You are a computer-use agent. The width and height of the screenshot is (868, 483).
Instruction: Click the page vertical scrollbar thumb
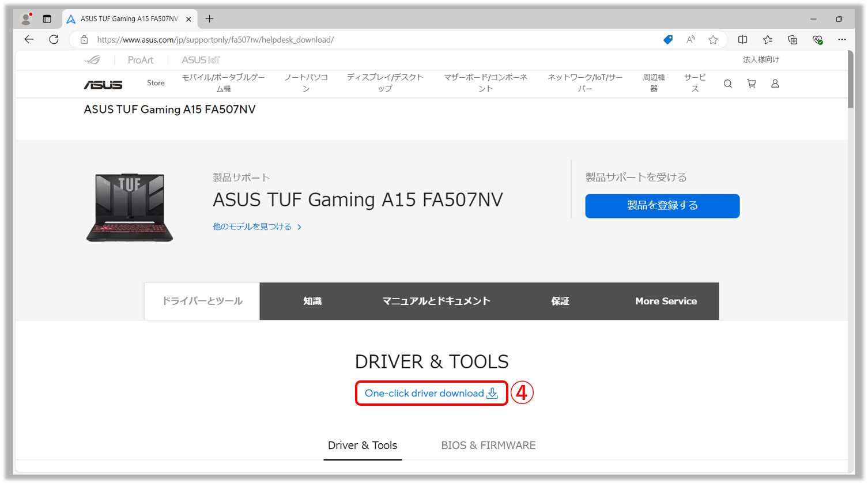(x=851, y=80)
